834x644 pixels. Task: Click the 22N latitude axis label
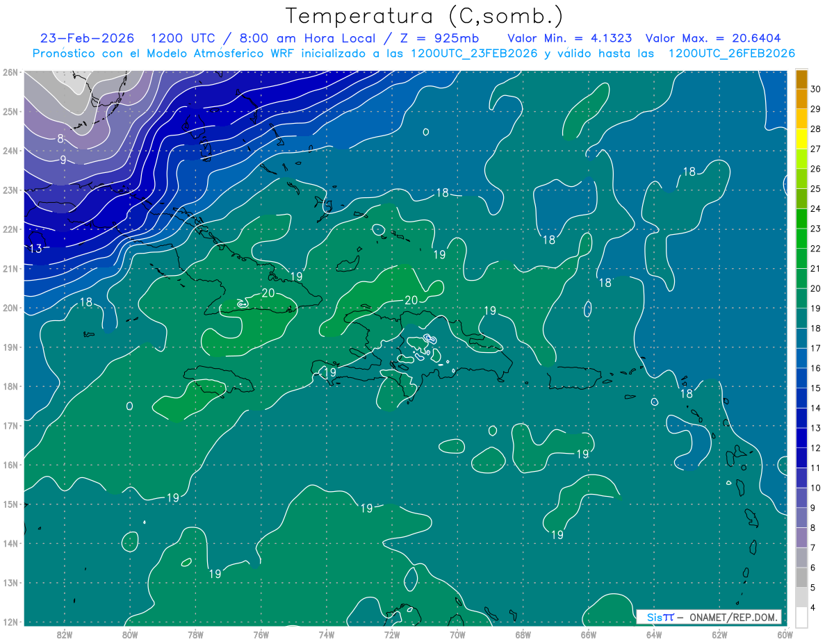click(x=10, y=229)
